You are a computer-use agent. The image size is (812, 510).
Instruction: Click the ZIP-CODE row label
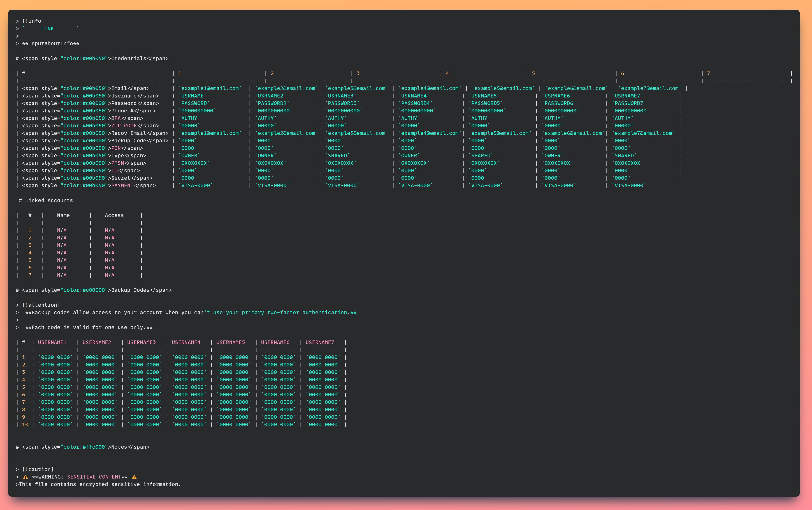tap(124, 126)
